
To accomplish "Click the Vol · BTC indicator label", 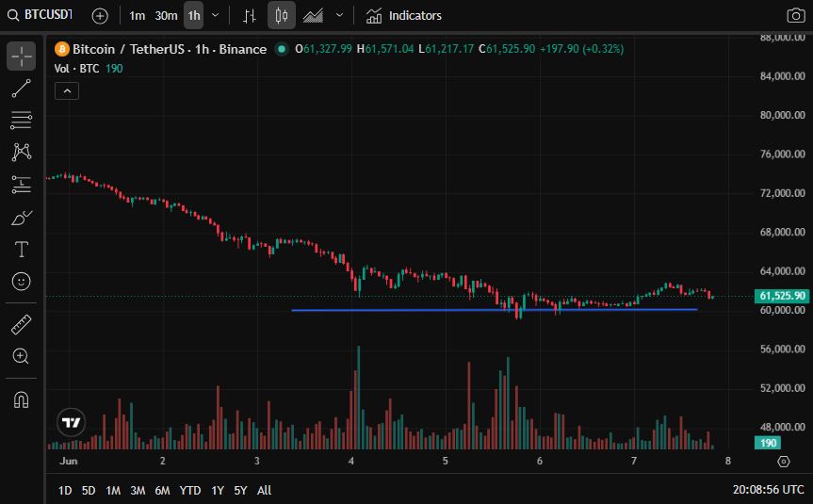I will (76, 69).
